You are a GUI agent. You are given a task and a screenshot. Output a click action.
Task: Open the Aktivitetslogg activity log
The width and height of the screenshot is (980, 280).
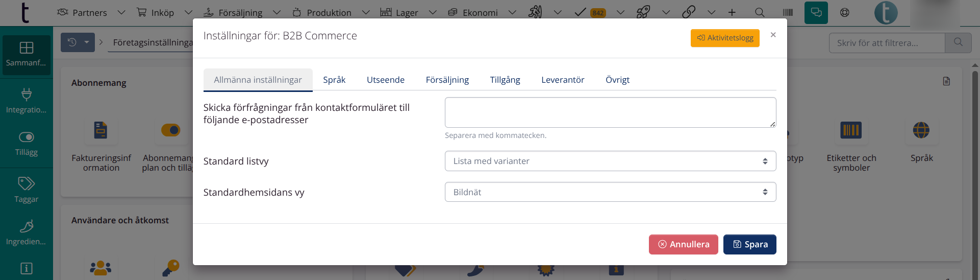point(725,38)
